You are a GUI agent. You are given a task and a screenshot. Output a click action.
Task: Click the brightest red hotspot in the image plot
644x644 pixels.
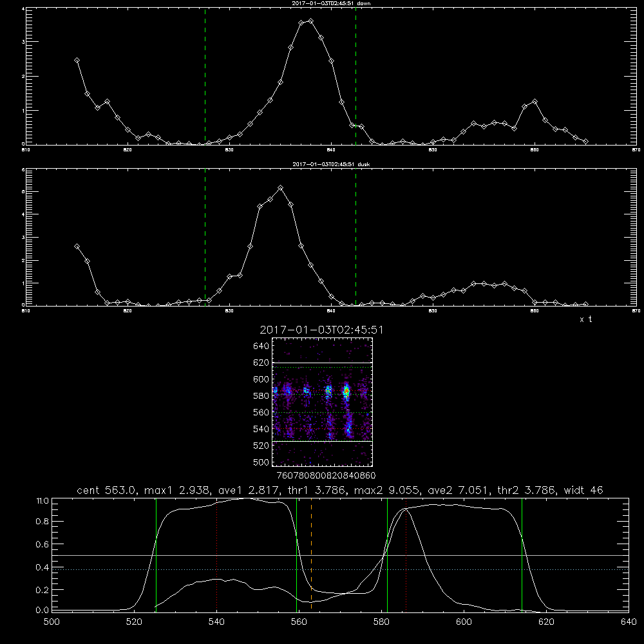coord(346,391)
